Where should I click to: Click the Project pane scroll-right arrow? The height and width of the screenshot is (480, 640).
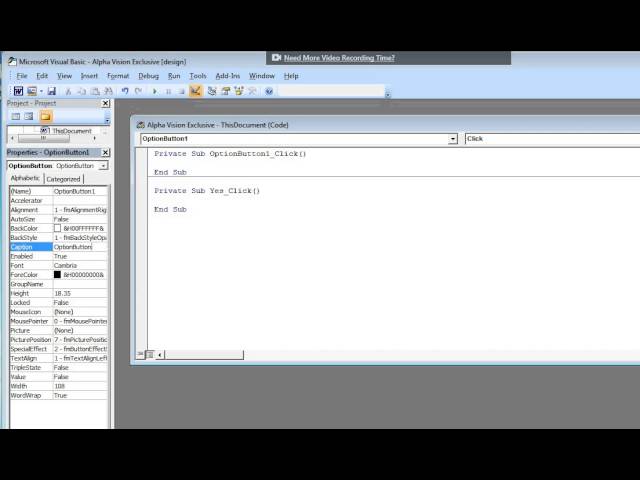pos(95,138)
